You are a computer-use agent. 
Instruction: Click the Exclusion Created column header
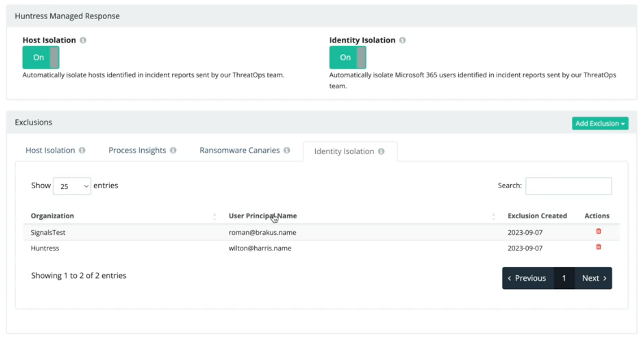[537, 216]
